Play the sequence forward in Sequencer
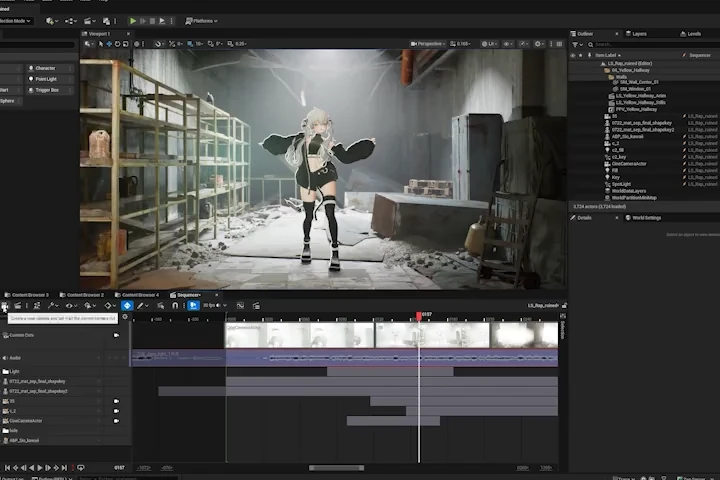Screen dimensions: 720x480 coord(40,468)
